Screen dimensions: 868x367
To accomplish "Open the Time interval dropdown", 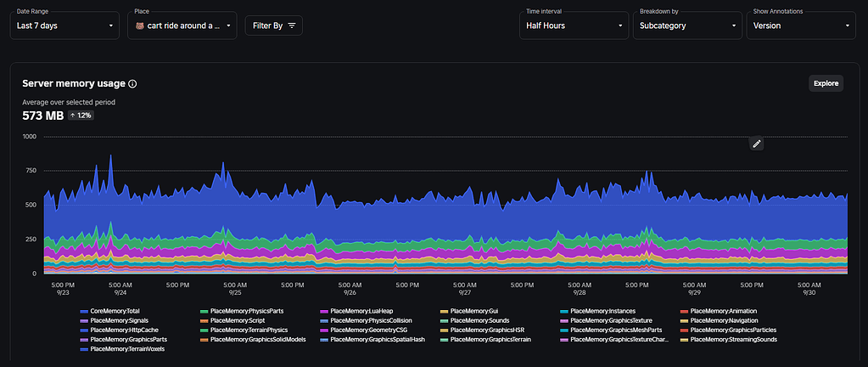I will coord(574,25).
